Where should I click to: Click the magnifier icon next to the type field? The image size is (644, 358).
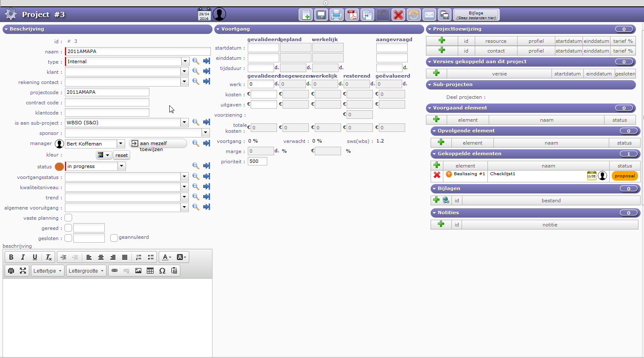point(196,61)
